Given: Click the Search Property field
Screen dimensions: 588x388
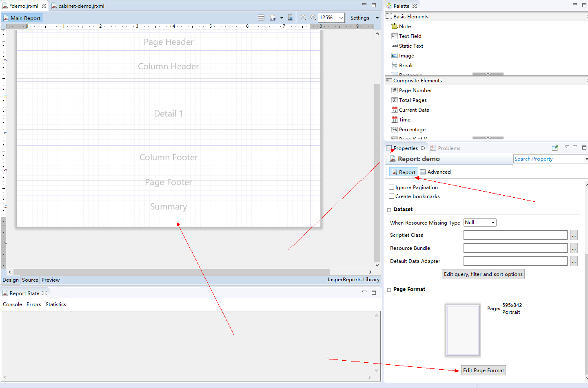Looking at the screenshot, I should 549,159.
